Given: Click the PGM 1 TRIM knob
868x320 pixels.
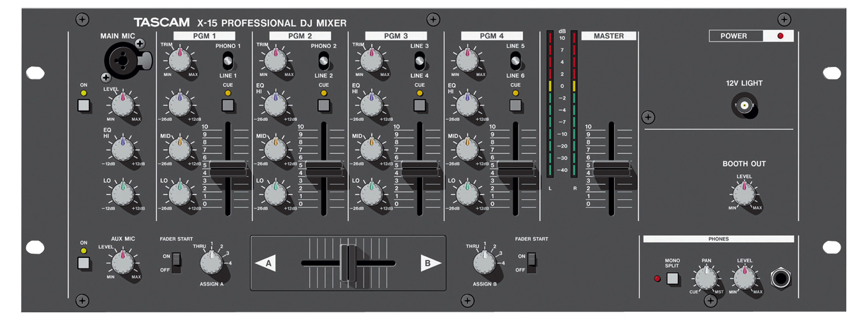Looking at the screenshot, I should [x=180, y=60].
